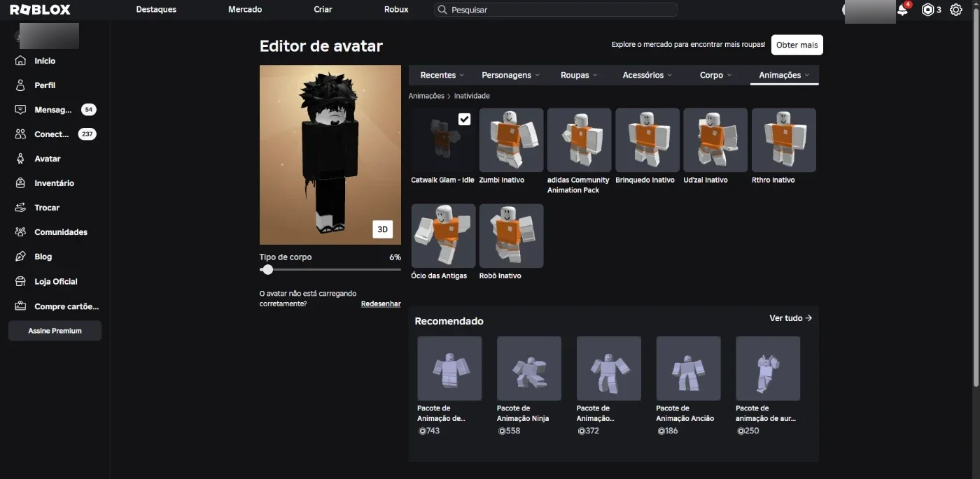Screen dimensions: 980x479
Task: Click Ver tudo in Recomendado
Action: 790,318
